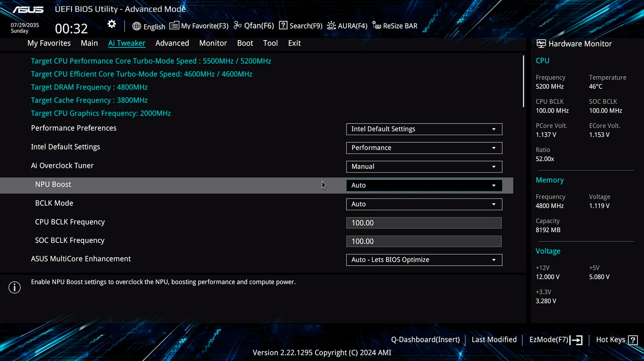
Task: Click the Qfan fan icon
Action: [238, 25]
